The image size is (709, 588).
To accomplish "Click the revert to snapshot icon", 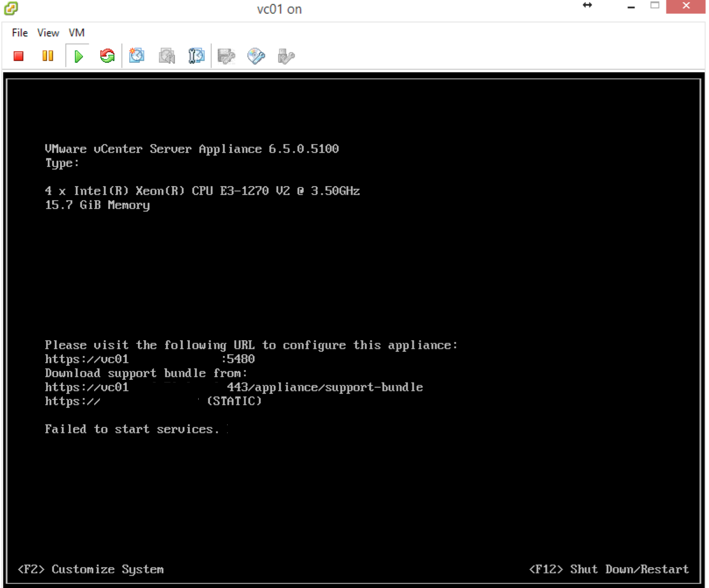I will coord(166,56).
